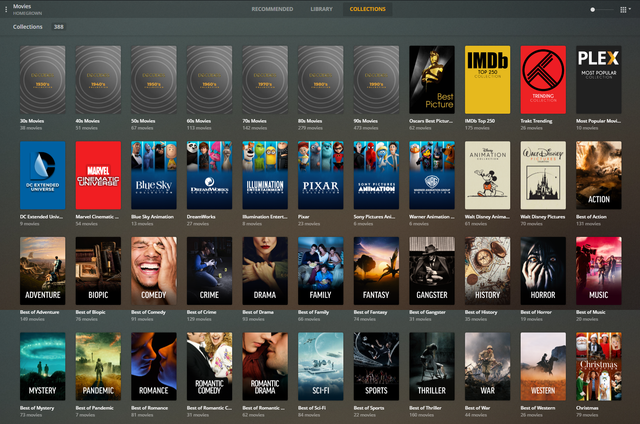Open the Sci-Fi genre poster
The image size is (640, 424).
tap(320, 366)
